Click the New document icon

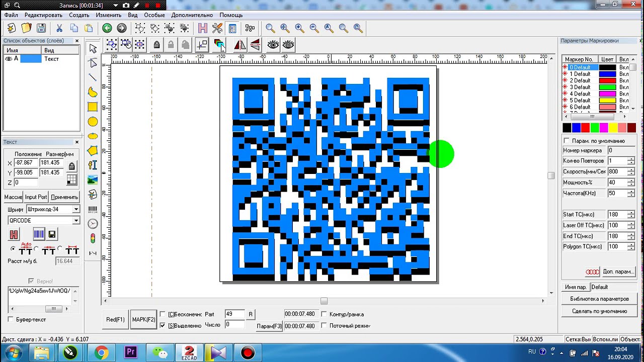click(x=11, y=28)
